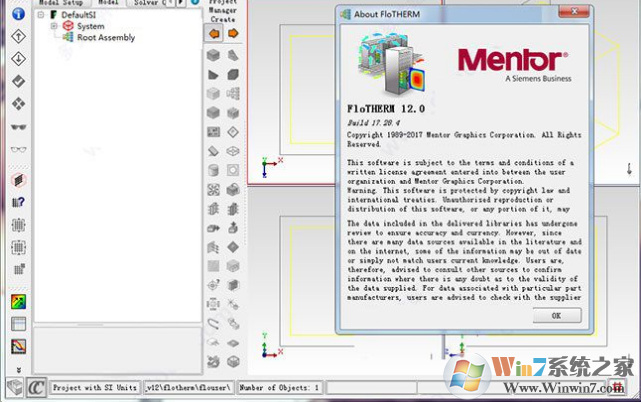Toggle the red hexagon mesh icon
Screen dimensions: 641x402
coord(18,180)
